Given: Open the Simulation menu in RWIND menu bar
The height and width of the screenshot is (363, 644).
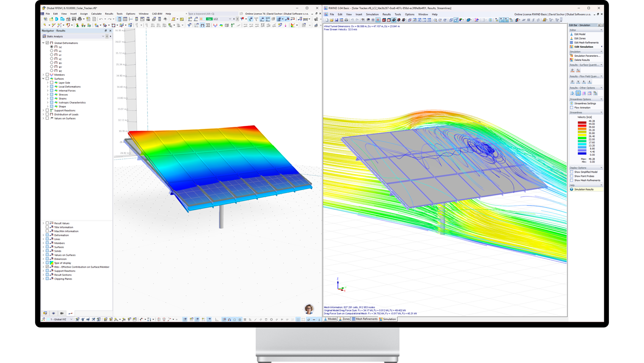Looking at the screenshot, I should coord(373,14).
